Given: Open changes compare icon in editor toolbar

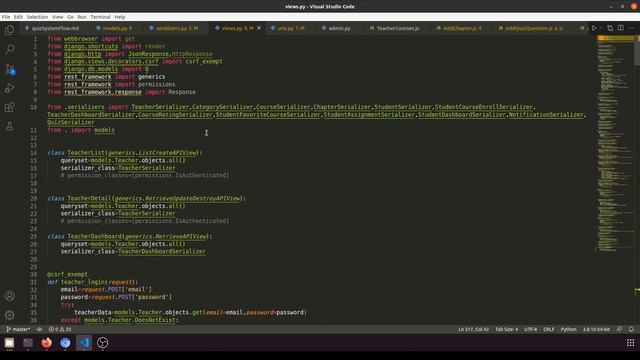Looking at the screenshot, I should click(x=610, y=28).
